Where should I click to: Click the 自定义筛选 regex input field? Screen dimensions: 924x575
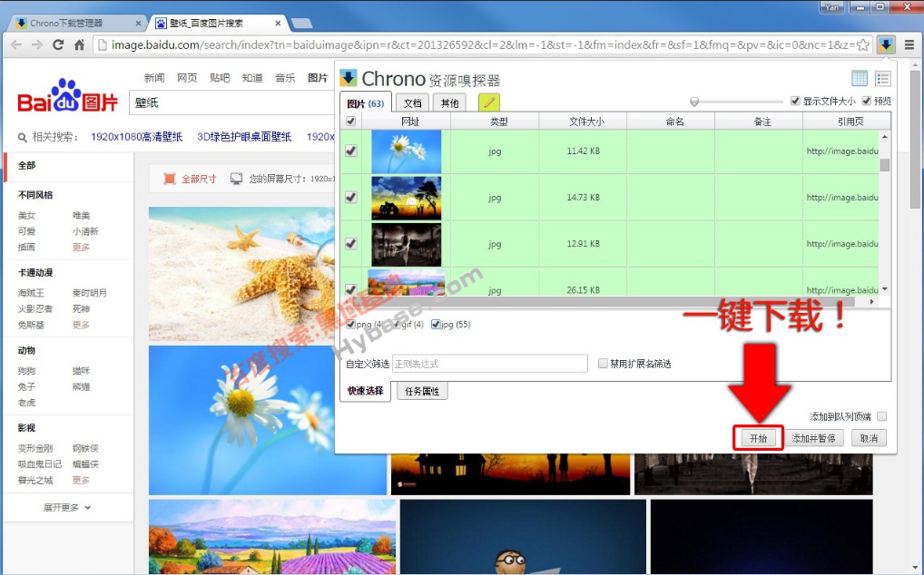(x=490, y=364)
